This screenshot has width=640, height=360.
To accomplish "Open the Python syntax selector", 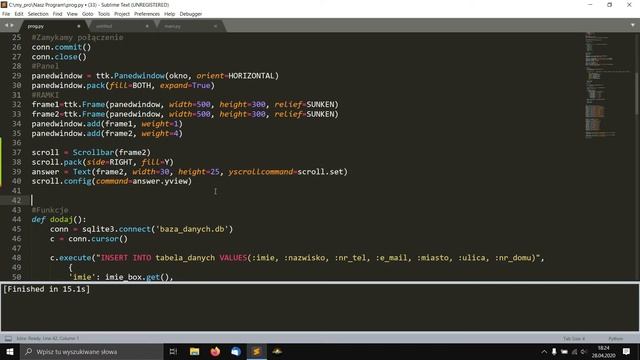I will click(x=616, y=338).
